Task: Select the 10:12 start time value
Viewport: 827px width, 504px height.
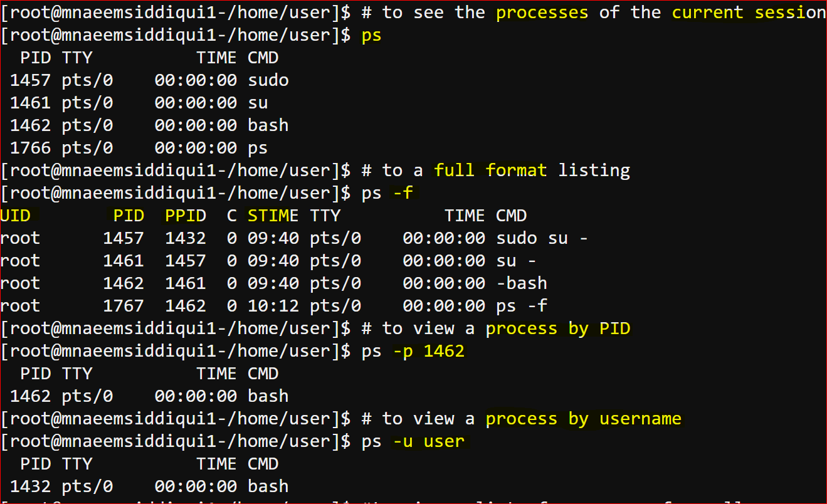Action: click(273, 306)
